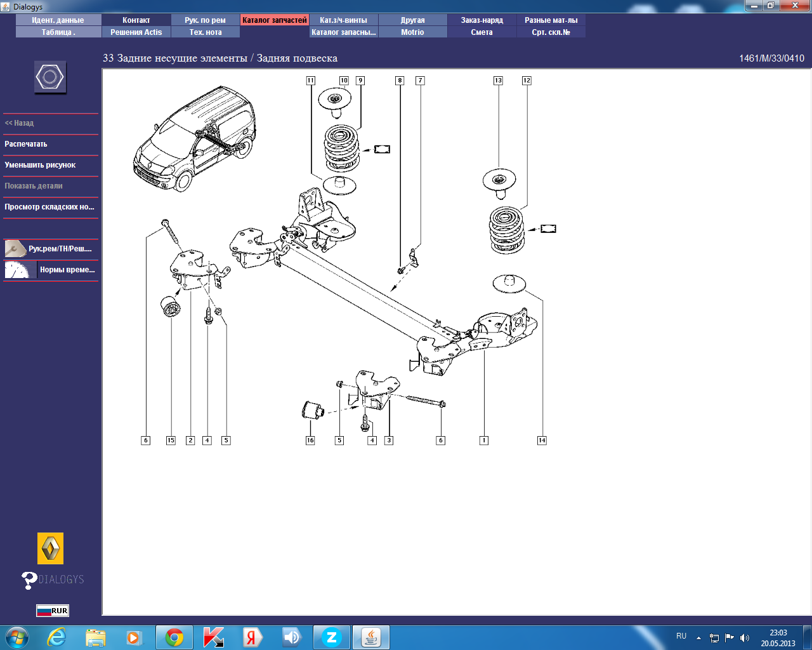Click the Kangoo vehicle thumbnail illustration
Image resolution: width=812 pixels, height=650 pixels.
(194, 138)
